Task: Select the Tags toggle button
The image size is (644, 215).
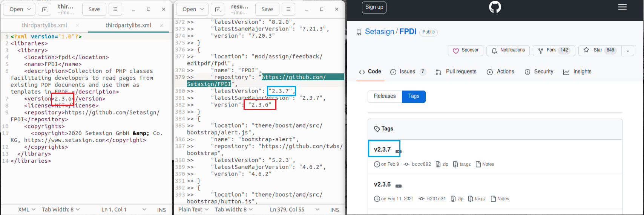Action: (414, 96)
